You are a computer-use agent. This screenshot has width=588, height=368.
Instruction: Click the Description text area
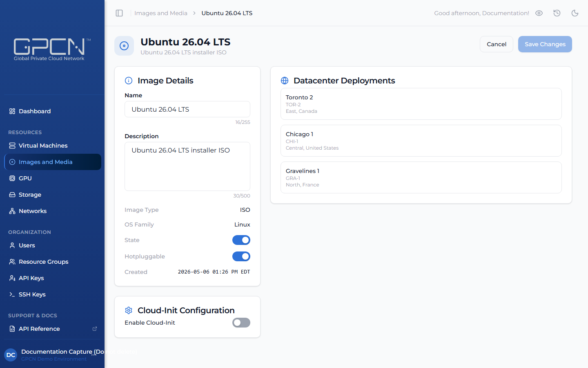[x=187, y=166]
